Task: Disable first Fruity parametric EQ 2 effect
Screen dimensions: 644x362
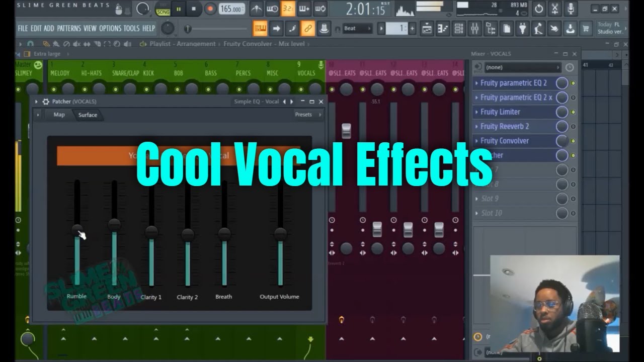Action: click(573, 83)
